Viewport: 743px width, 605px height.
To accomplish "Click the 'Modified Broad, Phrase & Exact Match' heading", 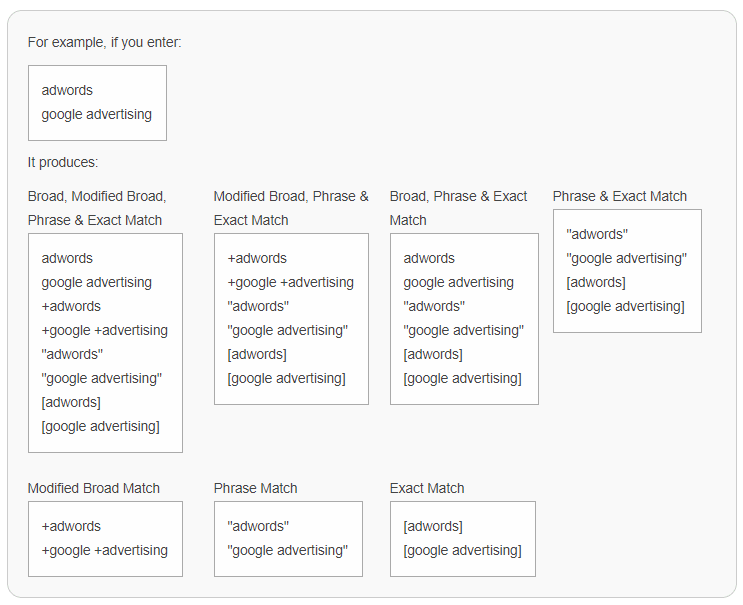I will click(x=291, y=208).
